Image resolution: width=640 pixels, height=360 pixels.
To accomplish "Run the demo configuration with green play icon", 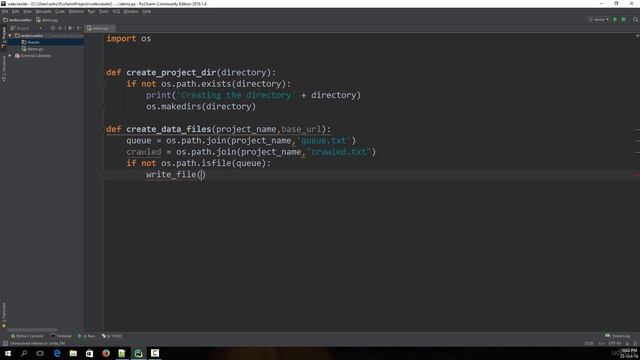I will click(615, 20).
